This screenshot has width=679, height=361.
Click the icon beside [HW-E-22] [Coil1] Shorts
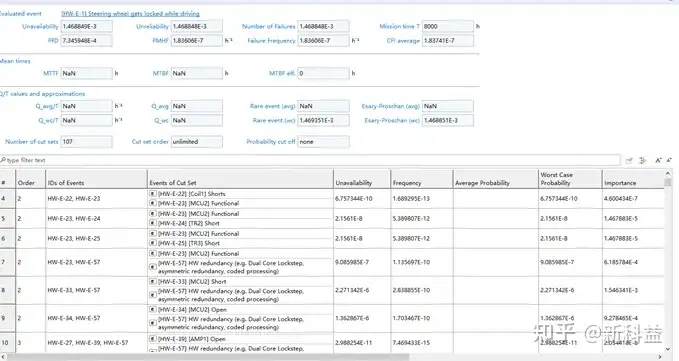[152, 193]
